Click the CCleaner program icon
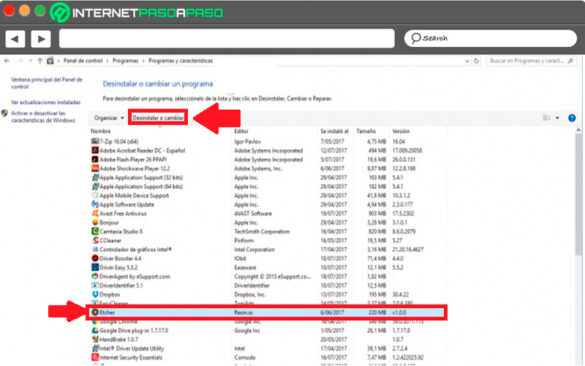The height and width of the screenshot is (366, 585). click(x=95, y=240)
